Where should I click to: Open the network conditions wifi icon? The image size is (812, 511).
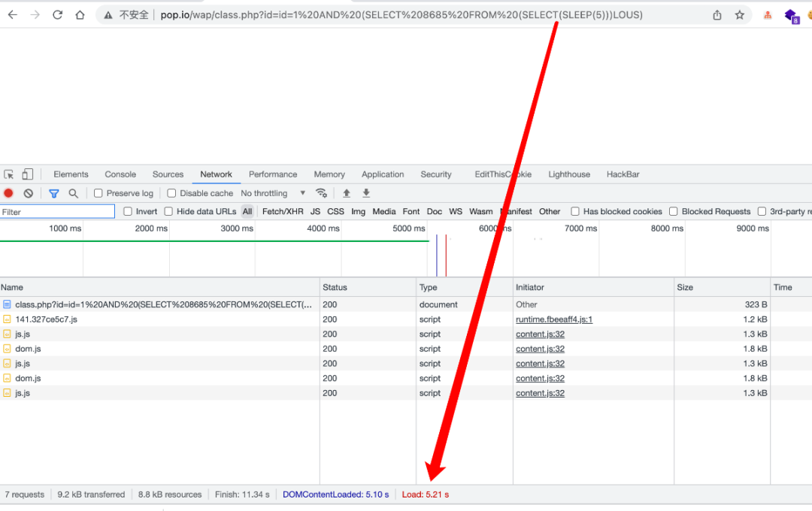click(321, 193)
